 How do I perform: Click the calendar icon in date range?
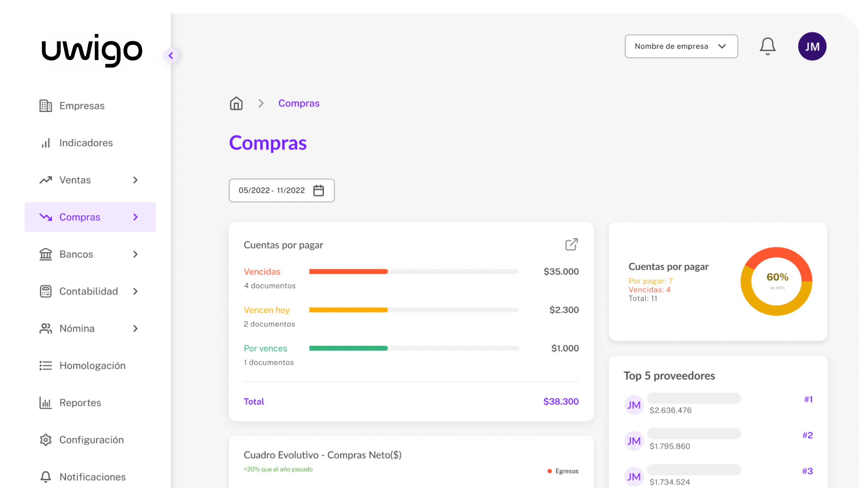tap(318, 191)
